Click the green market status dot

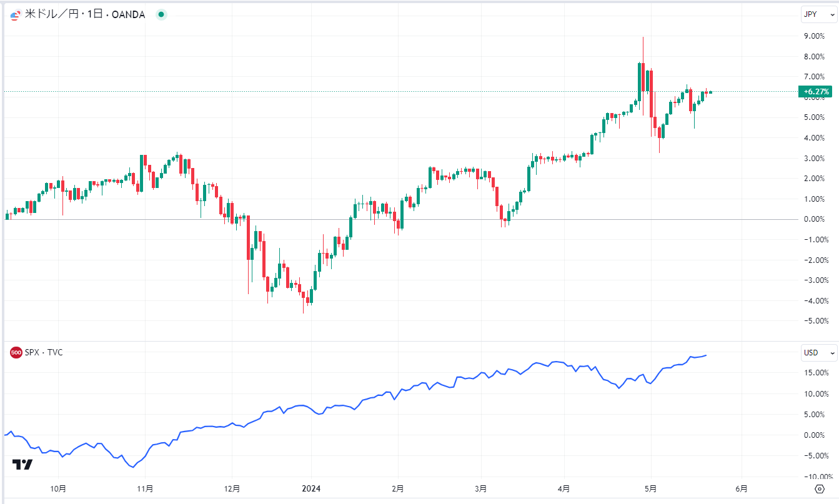coord(161,14)
